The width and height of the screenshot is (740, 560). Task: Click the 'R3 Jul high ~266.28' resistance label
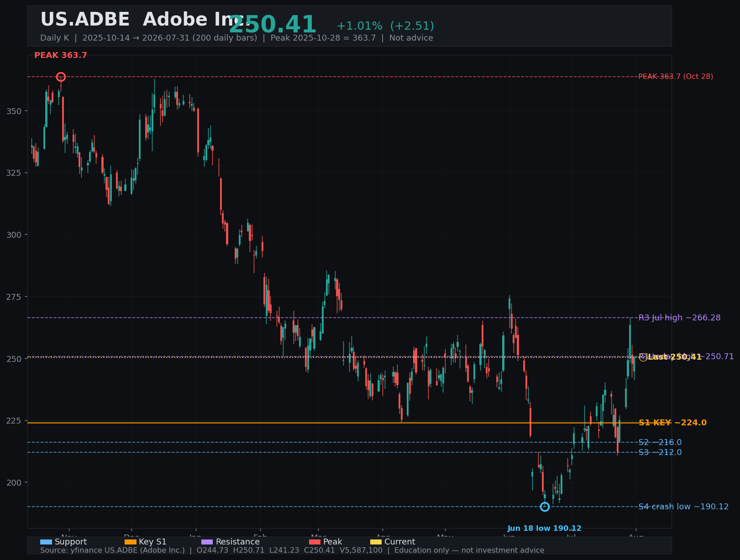pyautogui.click(x=680, y=318)
